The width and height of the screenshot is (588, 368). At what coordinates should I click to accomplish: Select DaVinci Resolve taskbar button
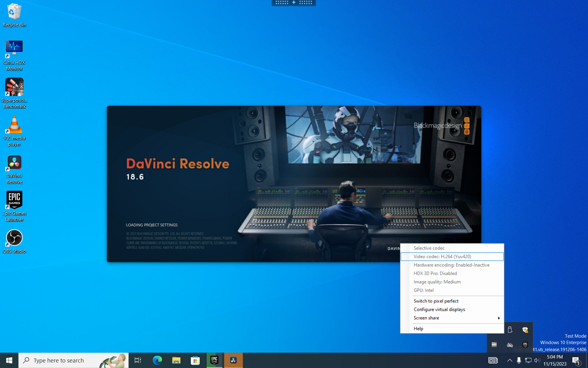pyautogui.click(x=233, y=360)
